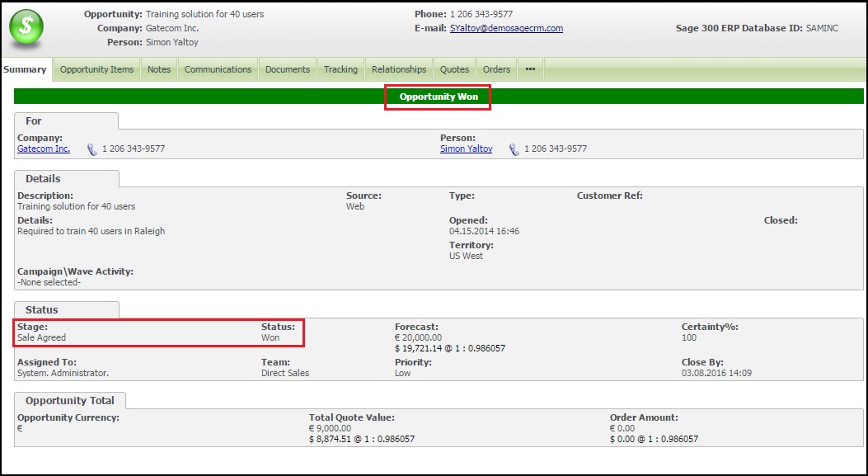Click the Close By date '03.08.2016 14:09'
The image size is (868, 476).
(717, 373)
